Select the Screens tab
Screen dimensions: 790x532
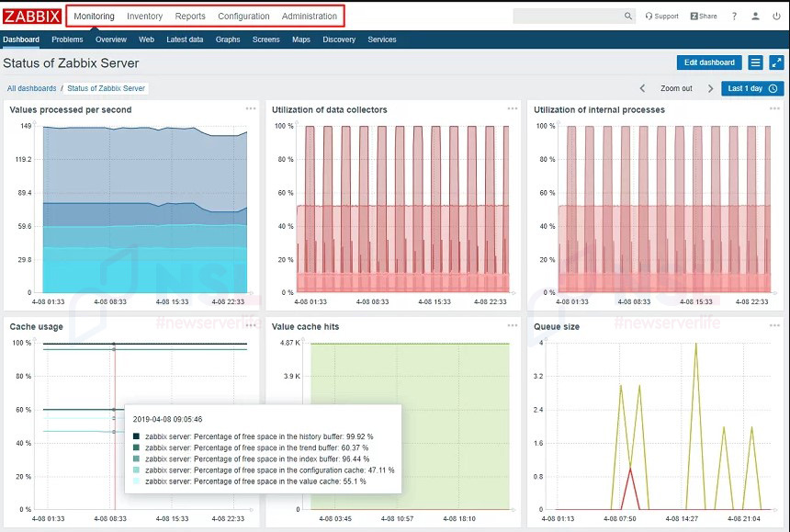pos(266,40)
